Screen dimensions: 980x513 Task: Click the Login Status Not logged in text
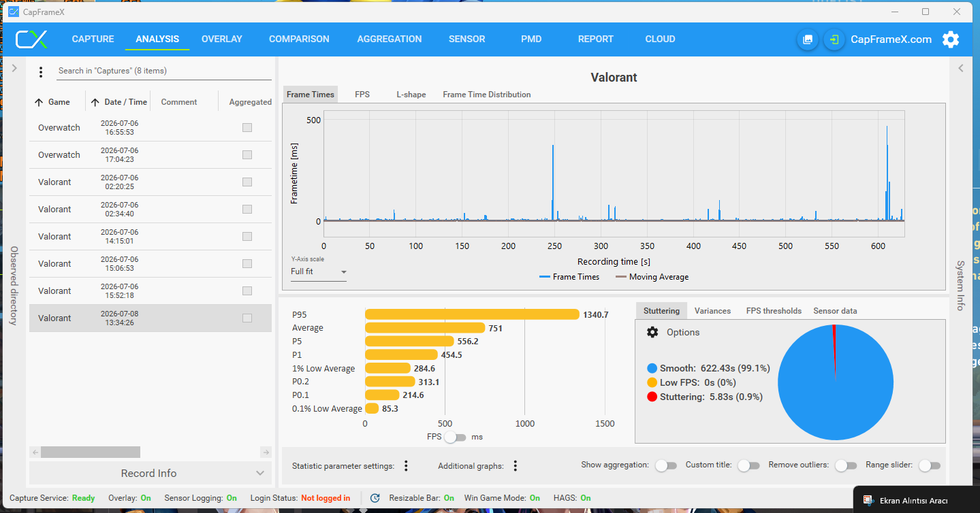coord(326,498)
